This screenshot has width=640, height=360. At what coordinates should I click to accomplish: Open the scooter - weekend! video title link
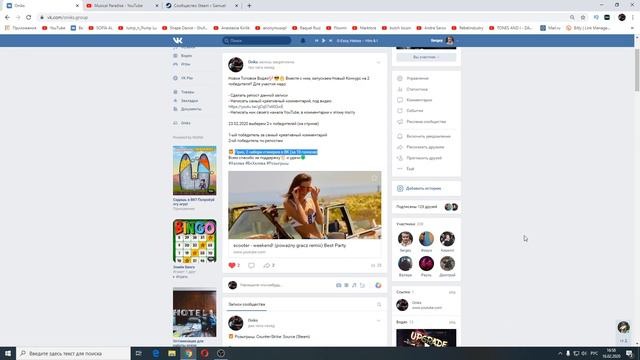289,245
